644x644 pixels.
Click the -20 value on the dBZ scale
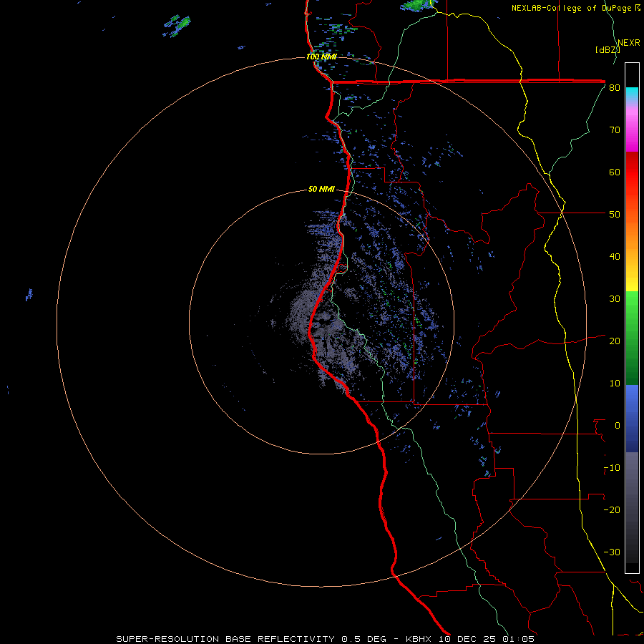(x=612, y=510)
